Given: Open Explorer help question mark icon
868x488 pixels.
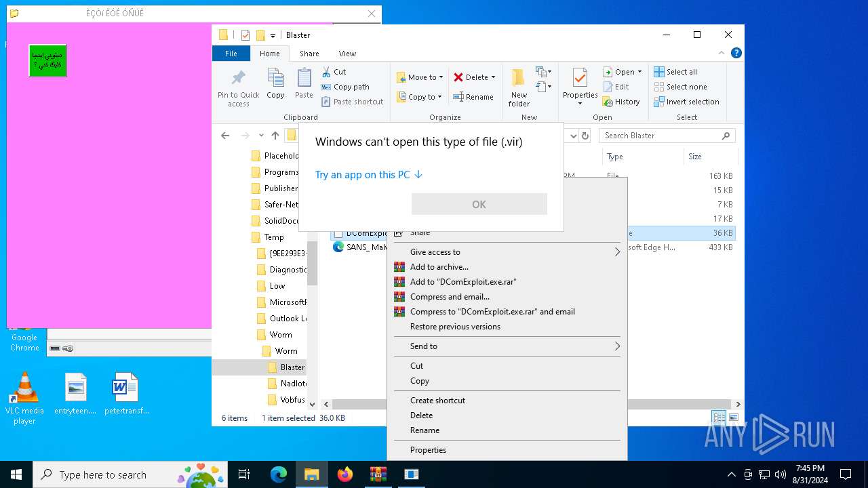Looking at the screenshot, I should click(x=736, y=53).
